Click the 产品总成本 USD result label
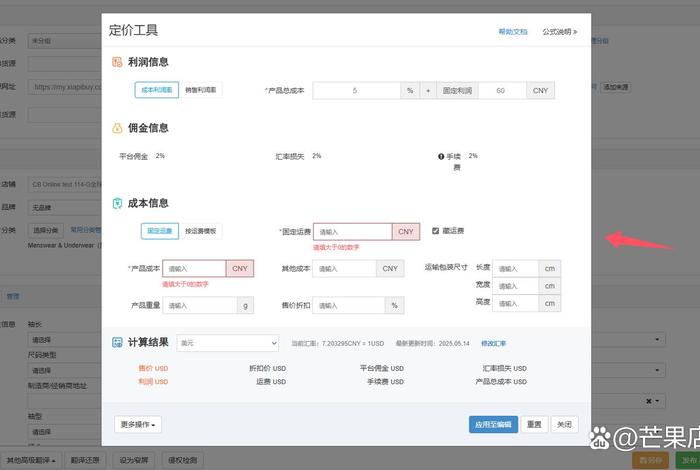 click(501, 382)
